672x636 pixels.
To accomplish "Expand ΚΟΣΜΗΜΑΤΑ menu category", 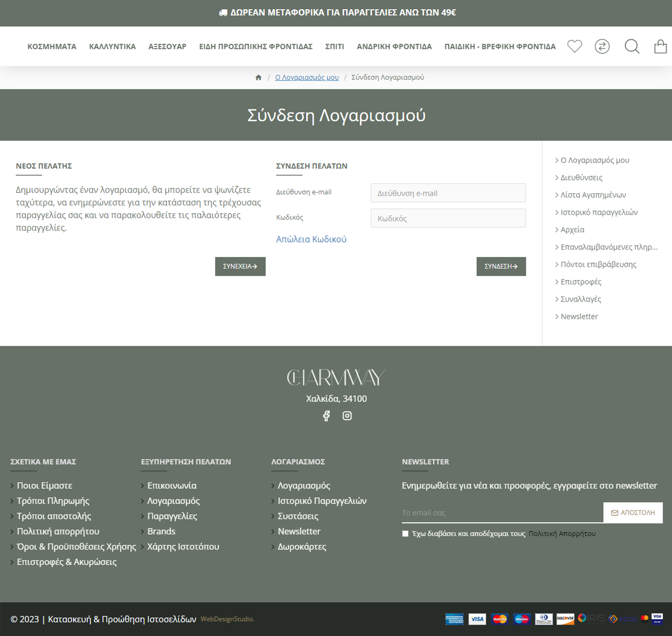I will pos(52,46).
